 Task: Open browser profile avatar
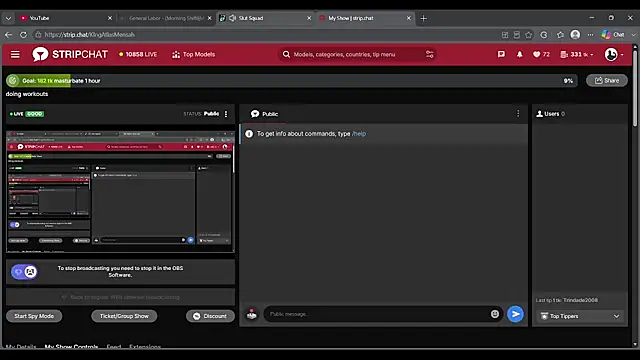click(x=576, y=35)
